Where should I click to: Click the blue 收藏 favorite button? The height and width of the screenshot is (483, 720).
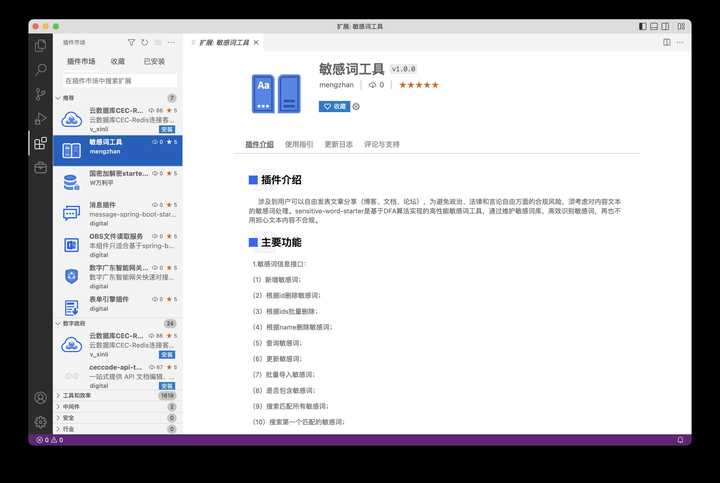coord(334,107)
